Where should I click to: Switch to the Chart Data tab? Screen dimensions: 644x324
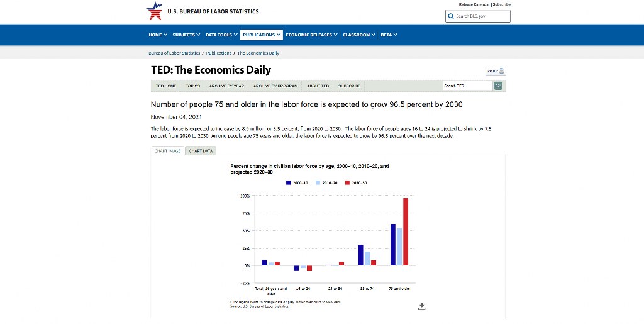pos(201,151)
